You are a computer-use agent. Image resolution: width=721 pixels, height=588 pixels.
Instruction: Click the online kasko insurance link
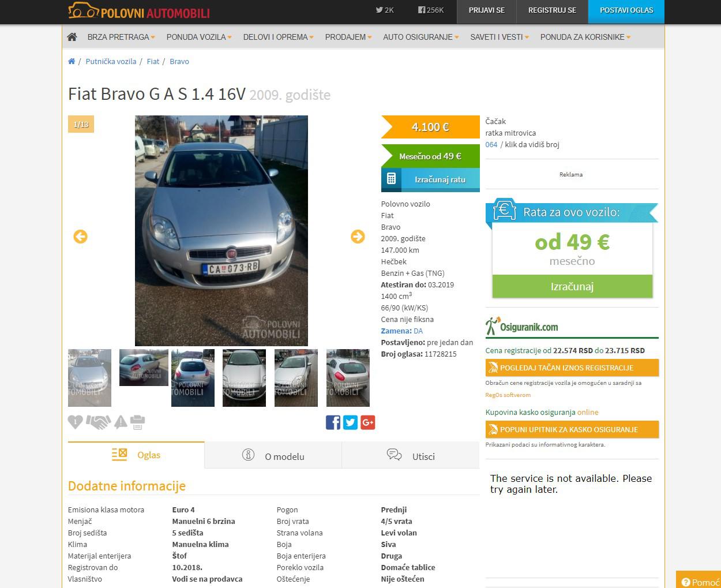(x=588, y=412)
